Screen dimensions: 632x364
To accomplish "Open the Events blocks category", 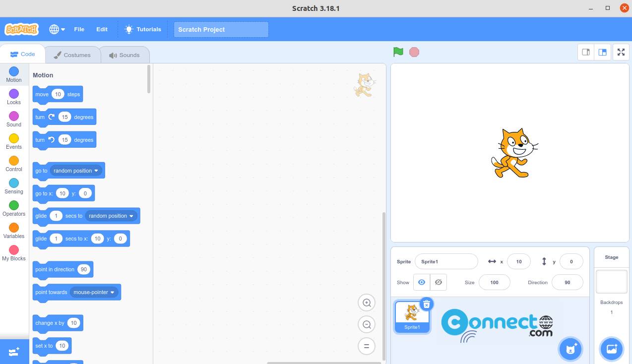I will [x=13, y=140].
